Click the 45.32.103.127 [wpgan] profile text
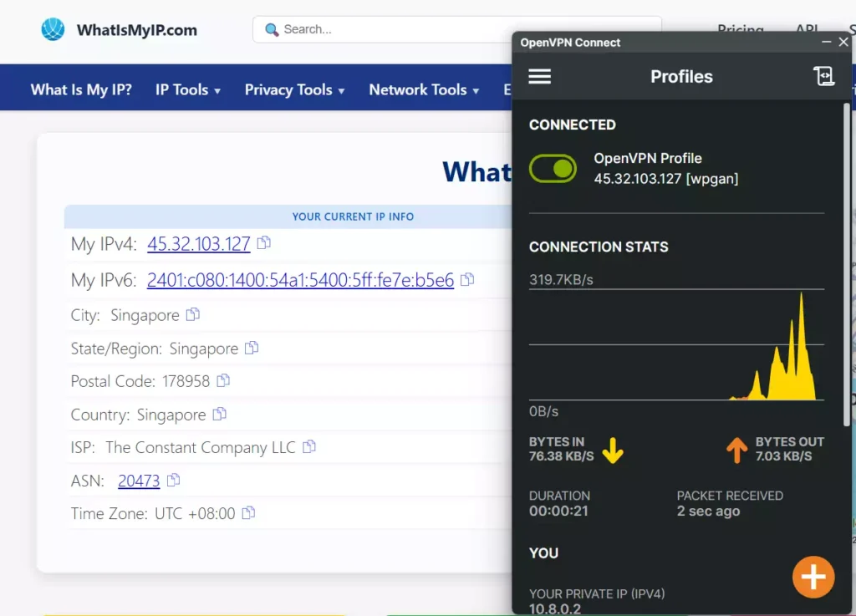Image resolution: width=856 pixels, height=616 pixels. click(666, 179)
